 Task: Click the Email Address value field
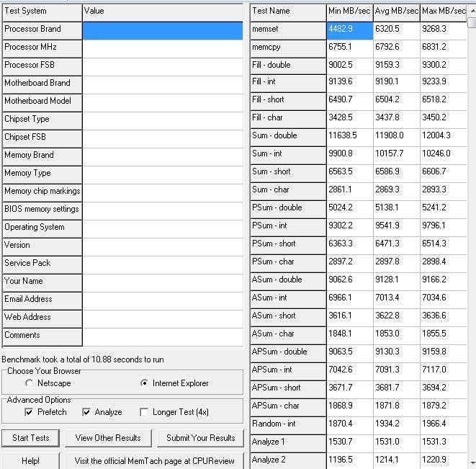coord(163,301)
